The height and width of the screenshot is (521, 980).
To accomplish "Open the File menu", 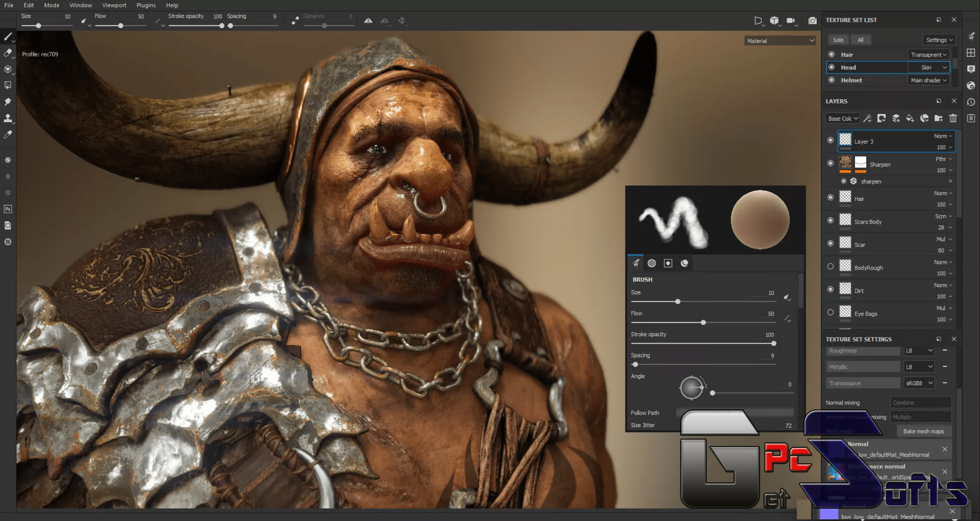I will [9, 5].
